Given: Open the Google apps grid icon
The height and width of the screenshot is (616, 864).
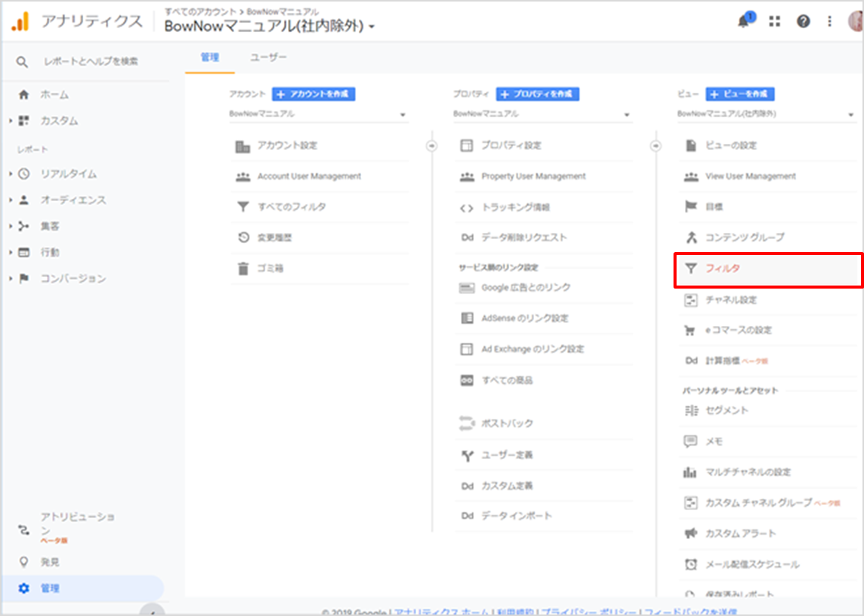Looking at the screenshot, I should click(775, 21).
